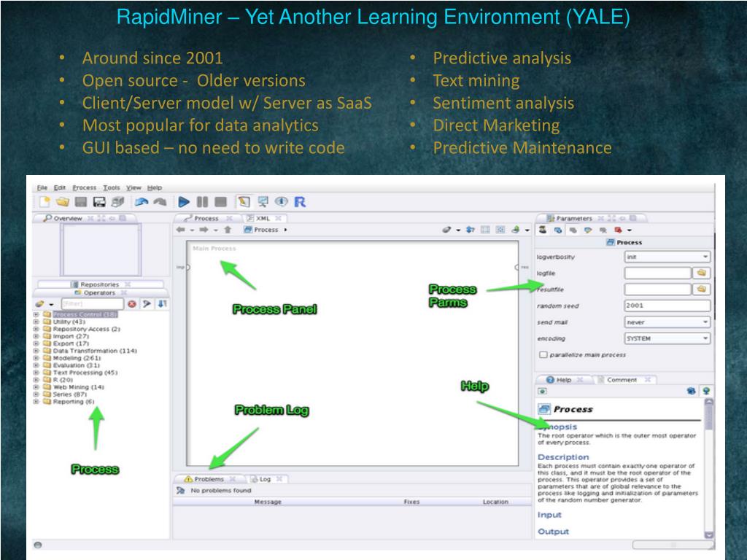The height and width of the screenshot is (560, 747).
Task: Open the View menu
Action: coord(133,187)
